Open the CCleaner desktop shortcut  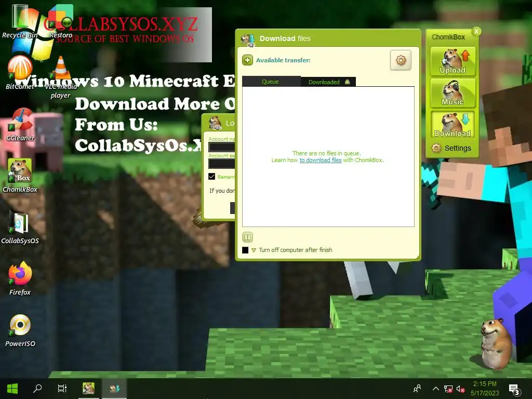tap(20, 124)
